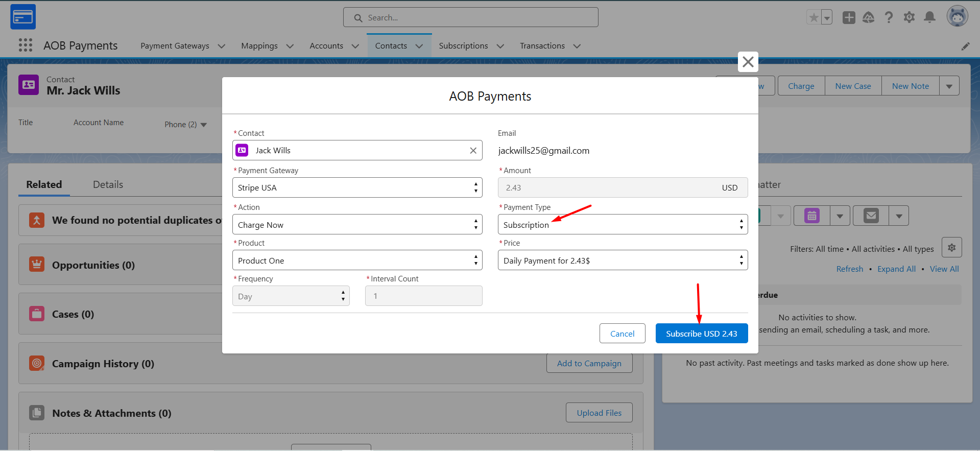Open the App Launcher waffle icon
The height and width of the screenshot is (451, 980).
25,45
